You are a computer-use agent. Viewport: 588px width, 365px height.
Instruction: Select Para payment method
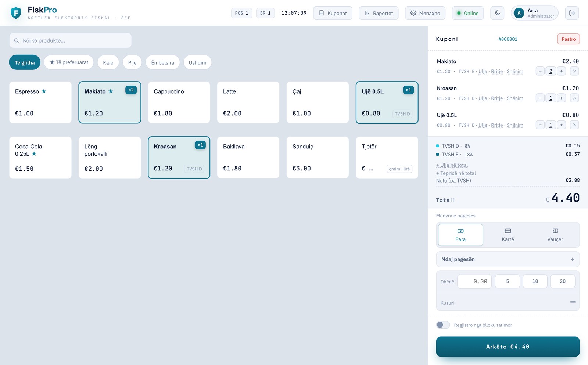click(460, 235)
